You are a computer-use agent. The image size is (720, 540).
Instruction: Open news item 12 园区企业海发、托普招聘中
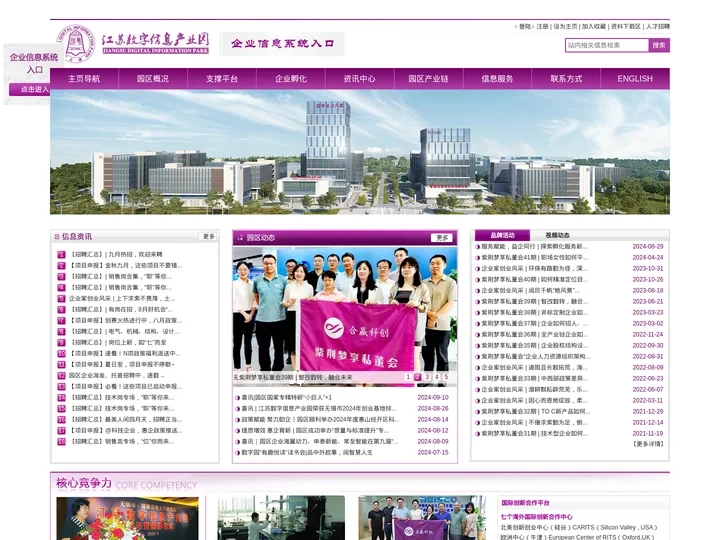[117, 376]
